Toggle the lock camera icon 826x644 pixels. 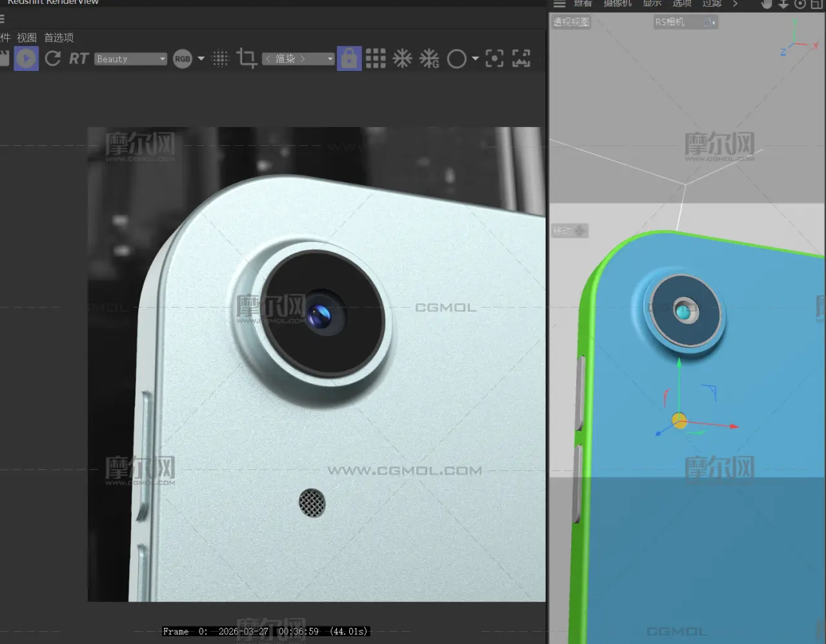point(349,59)
